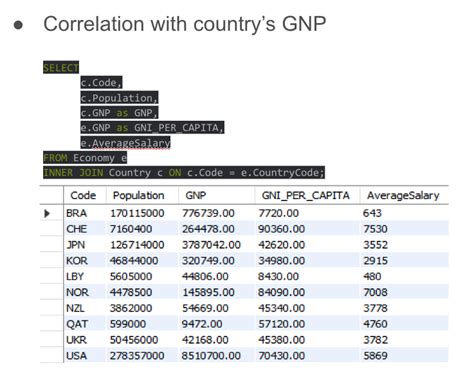Select the AverageSalary column header
This screenshot has width=474, height=377.
[x=404, y=195]
